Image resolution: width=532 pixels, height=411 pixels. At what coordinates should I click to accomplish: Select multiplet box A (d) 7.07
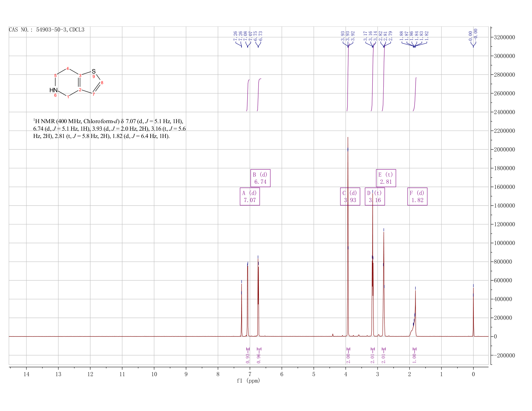coord(250,196)
